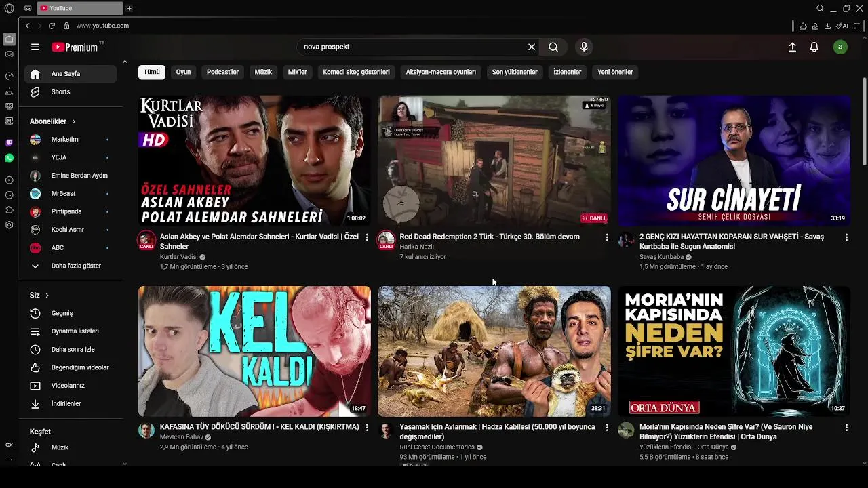Play the Sur Cinayeti video thumbnail
The height and width of the screenshot is (488, 868).
(734, 161)
